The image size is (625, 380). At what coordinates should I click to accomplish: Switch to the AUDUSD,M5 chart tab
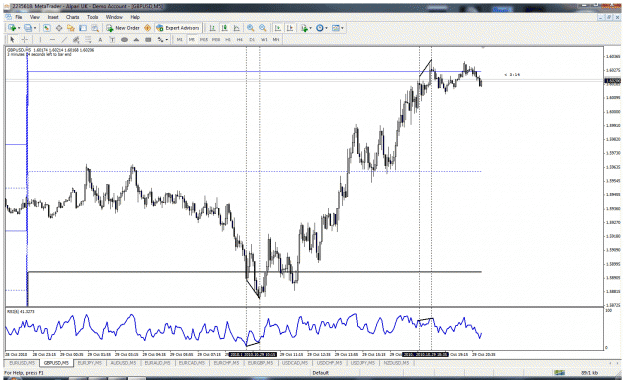pyautogui.click(x=123, y=363)
